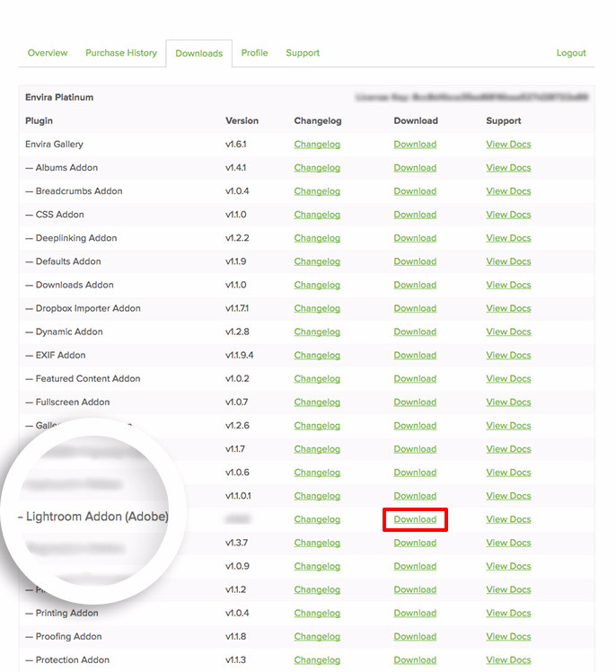The image size is (616, 672).
Task: Open Changelog in the v1.1.0.1 row
Action: click(x=317, y=496)
